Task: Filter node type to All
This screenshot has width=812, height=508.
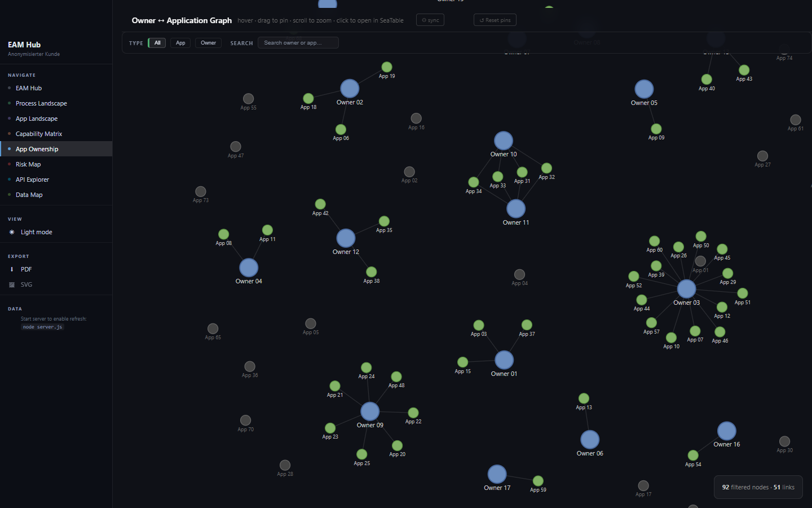Action: (x=157, y=43)
